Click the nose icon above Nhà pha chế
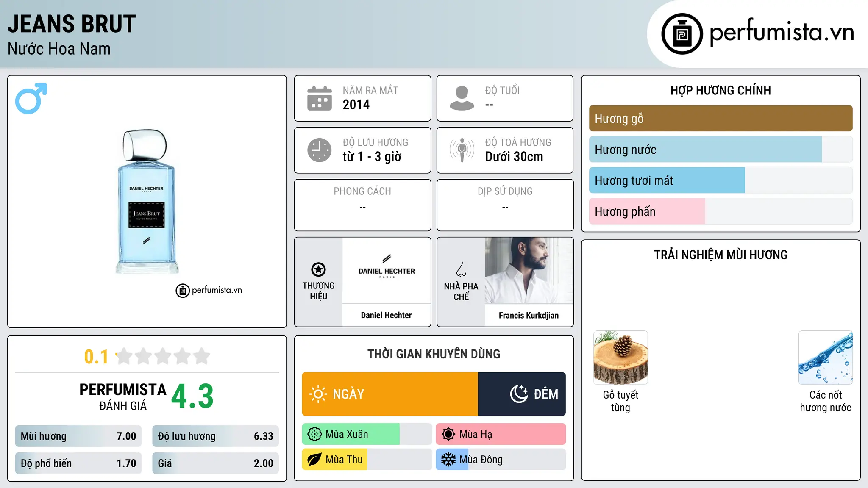This screenshot has width=868, height=488. coord(461,269)
